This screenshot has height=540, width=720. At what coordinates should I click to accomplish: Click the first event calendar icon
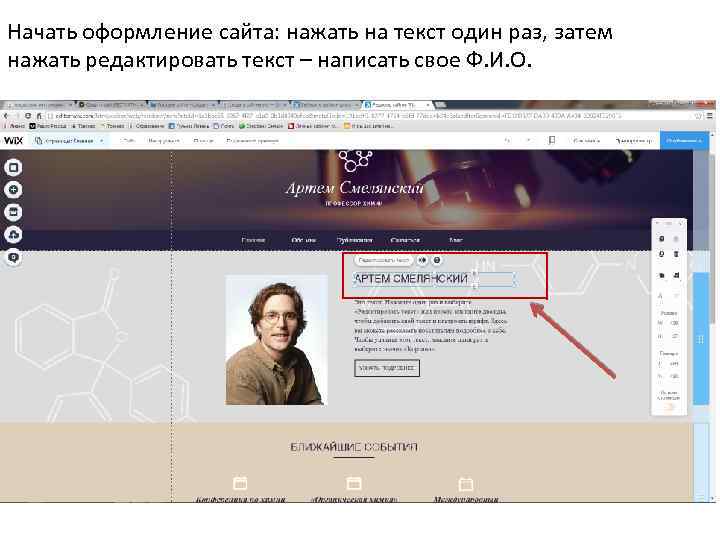click(x=240, y=483)
